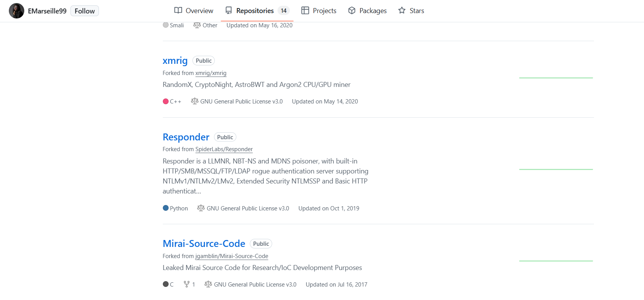The image size is (644, 300).
Task: Click the xmrig activity graph line
Action: click(x=556, y=78)
